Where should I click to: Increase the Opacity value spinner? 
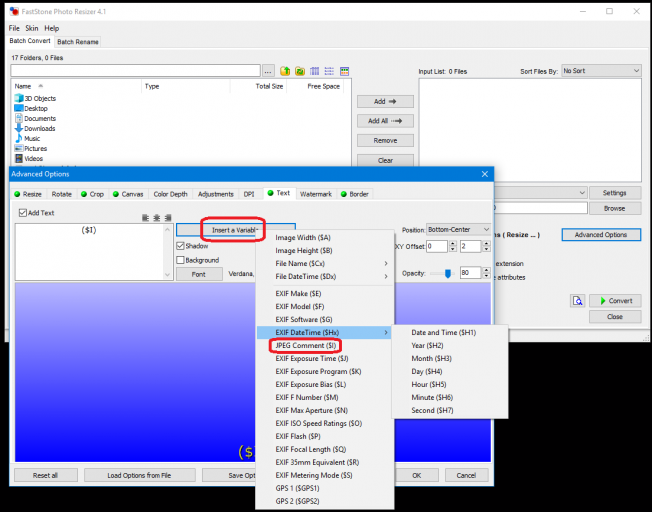[x=487, y=270]
